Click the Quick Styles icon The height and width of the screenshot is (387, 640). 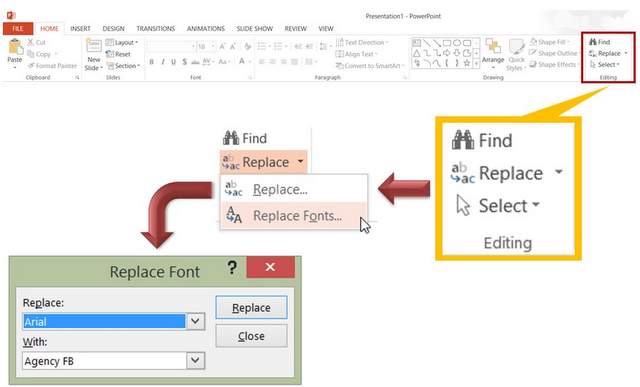(516, 47)
